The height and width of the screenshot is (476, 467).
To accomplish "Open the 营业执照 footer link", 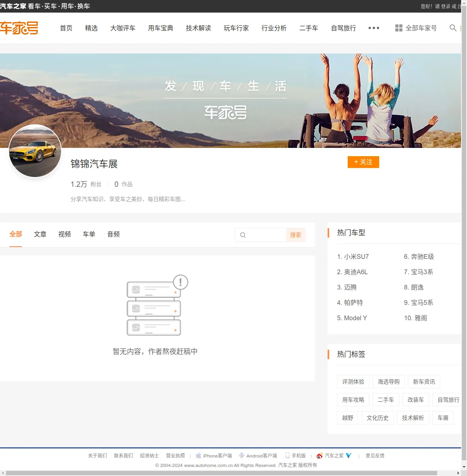I will 175,456.
